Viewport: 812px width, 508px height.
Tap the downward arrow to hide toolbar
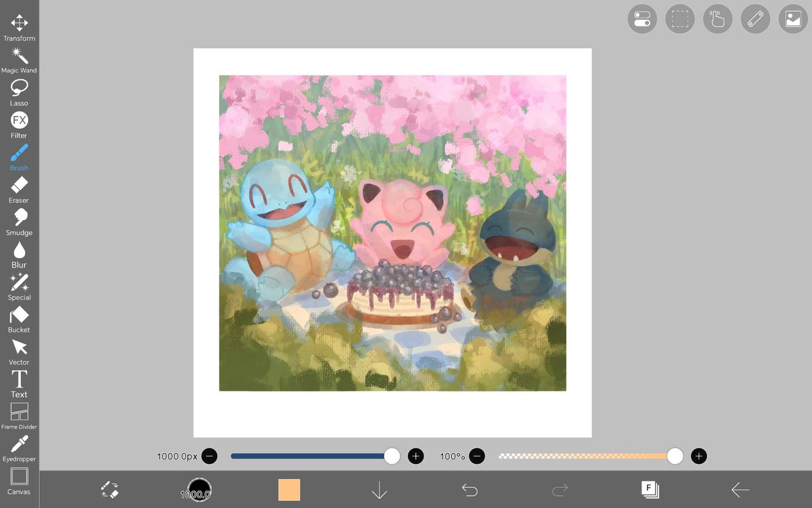[x=379, y=490]
